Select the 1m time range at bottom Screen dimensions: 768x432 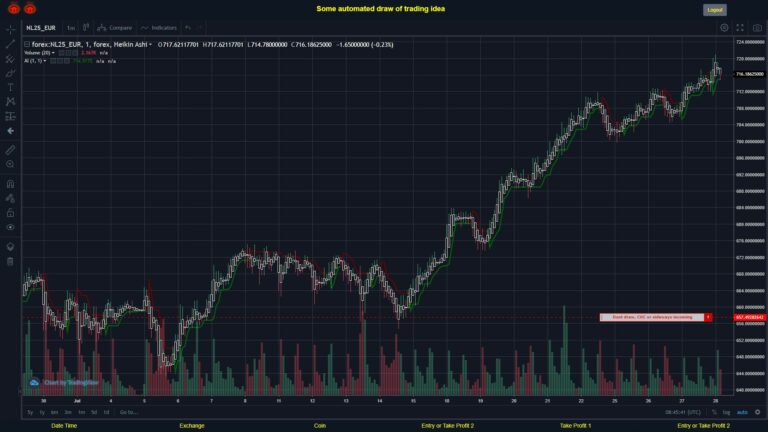click(82, 412)
